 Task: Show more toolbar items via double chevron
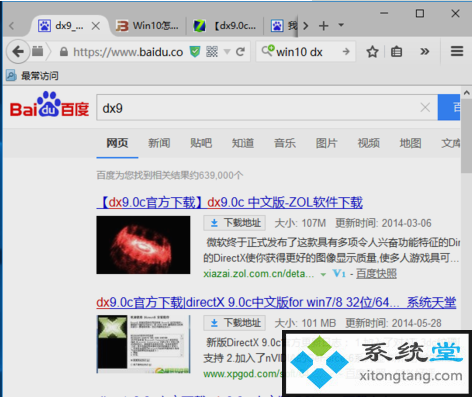(x=424, y=52)
